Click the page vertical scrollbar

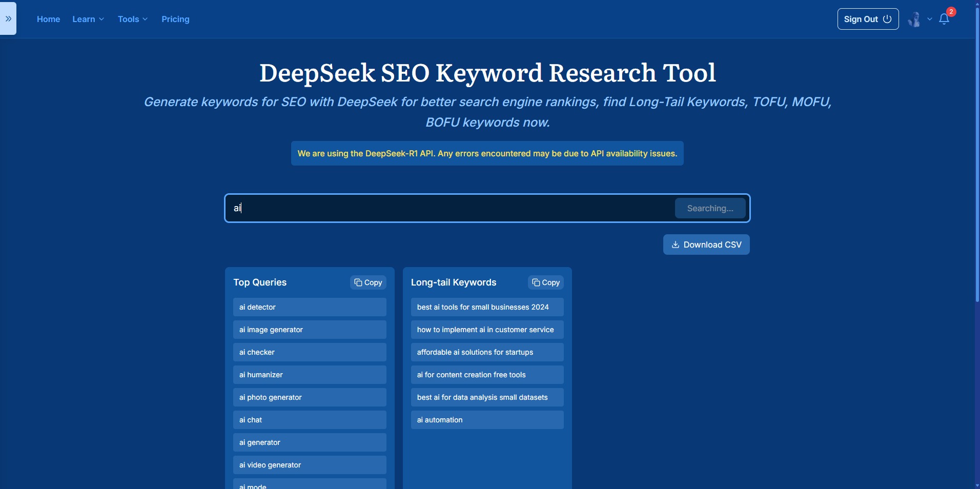tap(977, 154)
